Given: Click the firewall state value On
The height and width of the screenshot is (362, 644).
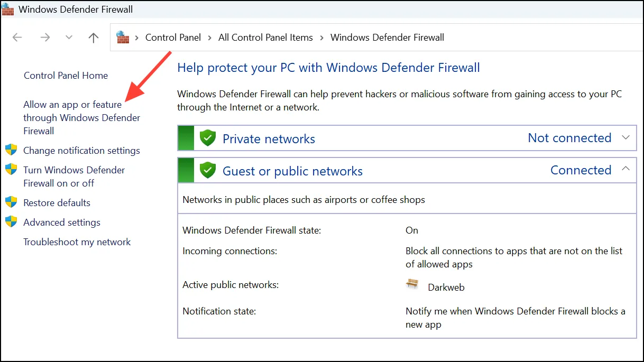Looking at the screenshot, I should [x=412, y=230].
